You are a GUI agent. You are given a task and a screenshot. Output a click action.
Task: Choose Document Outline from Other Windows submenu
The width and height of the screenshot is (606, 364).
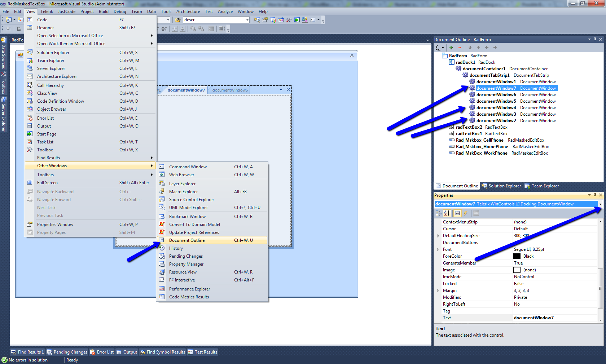tap(212, 240)
